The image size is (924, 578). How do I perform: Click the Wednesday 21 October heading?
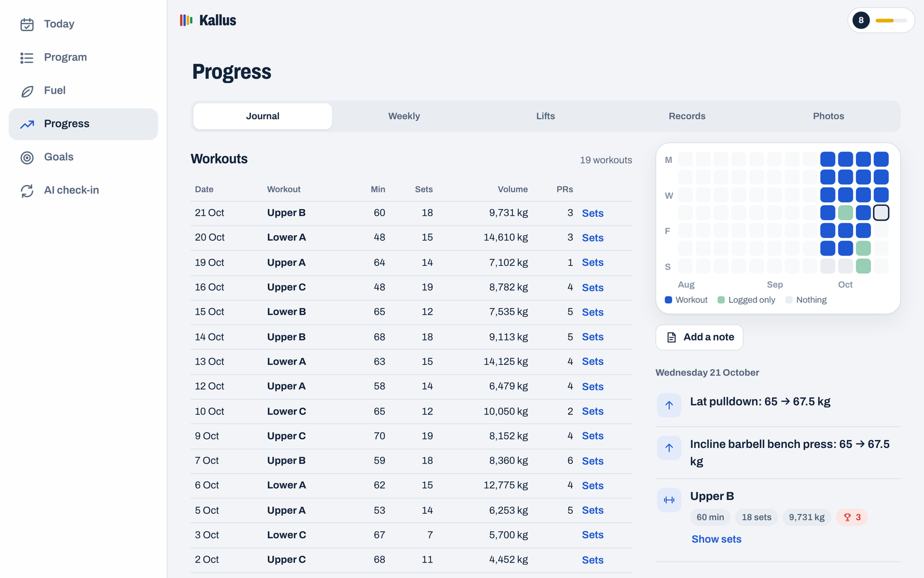coord(707,373)
